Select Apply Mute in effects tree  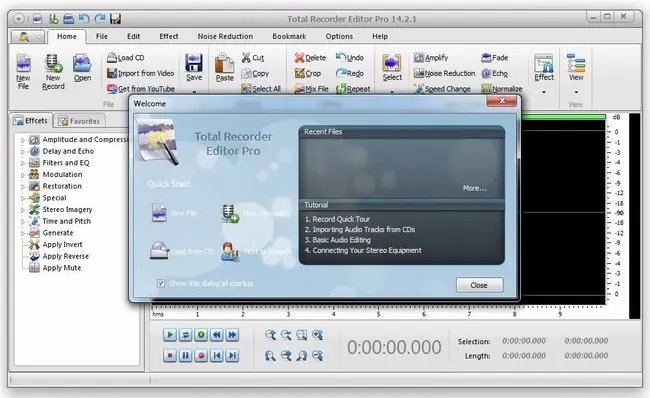(x=62, y=268)
